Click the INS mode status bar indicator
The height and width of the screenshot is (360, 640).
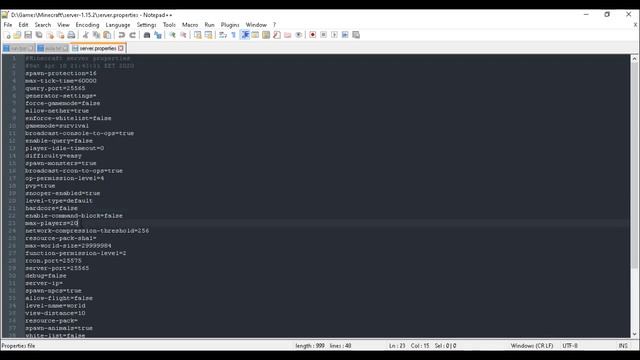[x=623, y=346]
